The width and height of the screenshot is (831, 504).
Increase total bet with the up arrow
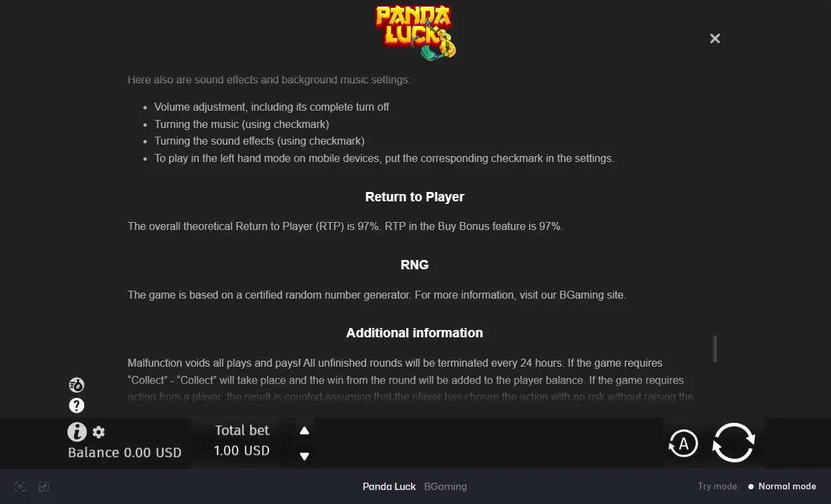click(305, 431)
